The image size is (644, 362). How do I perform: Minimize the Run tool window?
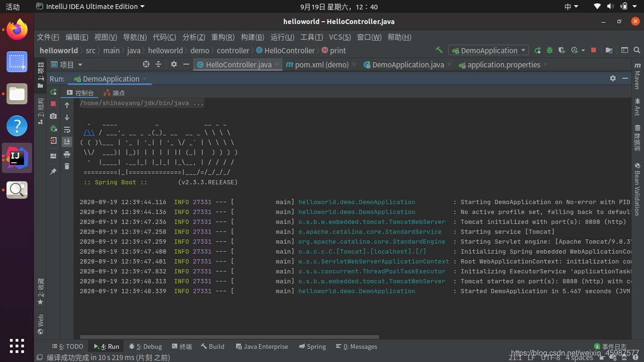point(625,78)
